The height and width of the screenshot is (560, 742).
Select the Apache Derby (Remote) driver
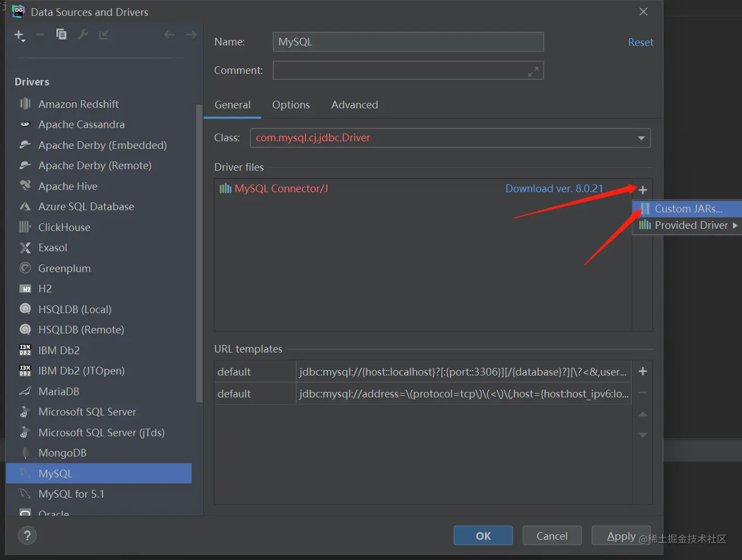pos(99,165)
